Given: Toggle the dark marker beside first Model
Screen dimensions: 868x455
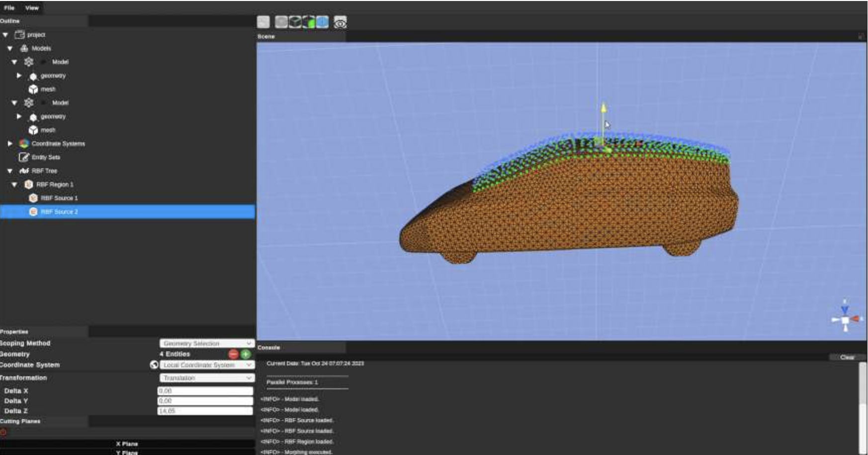Looking at the screenshot, I should [44, 62].
